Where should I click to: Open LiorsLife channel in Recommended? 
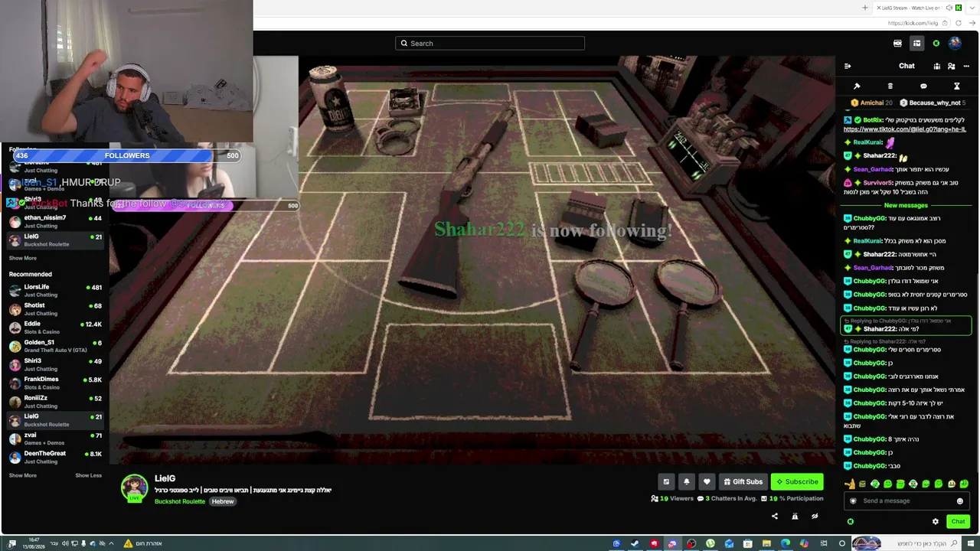click(55, 290)
